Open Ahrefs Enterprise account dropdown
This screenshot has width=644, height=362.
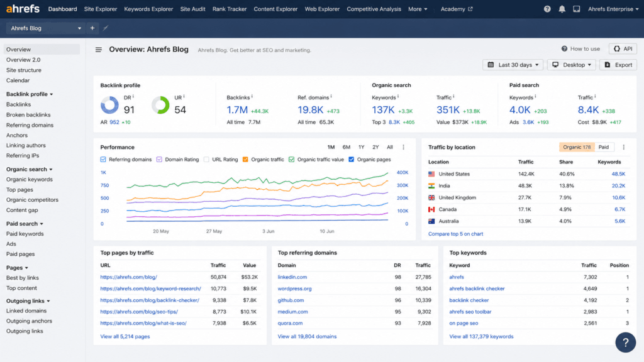[613, 9]
